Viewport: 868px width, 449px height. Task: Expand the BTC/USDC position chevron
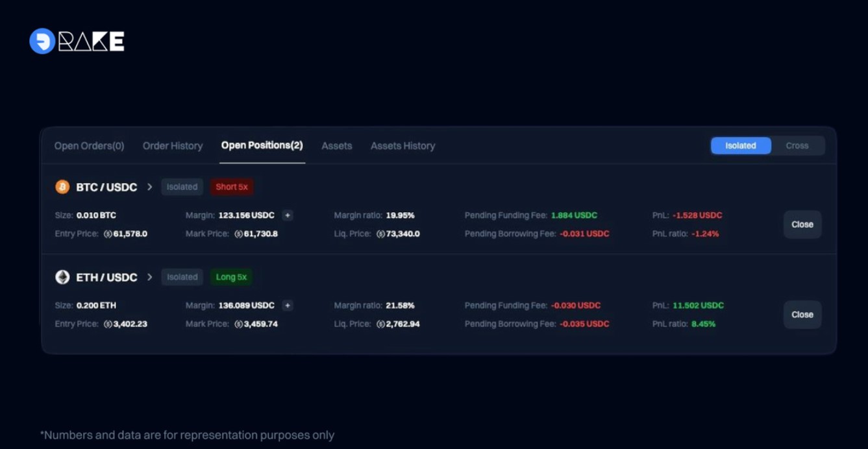[x=149, y=186]
